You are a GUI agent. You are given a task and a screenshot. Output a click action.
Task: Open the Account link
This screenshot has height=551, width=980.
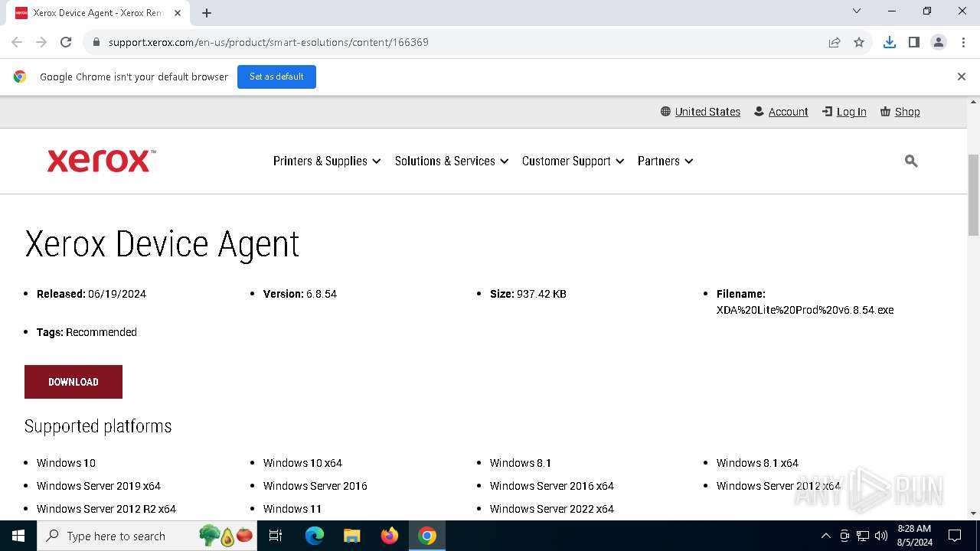click(781, 112)
